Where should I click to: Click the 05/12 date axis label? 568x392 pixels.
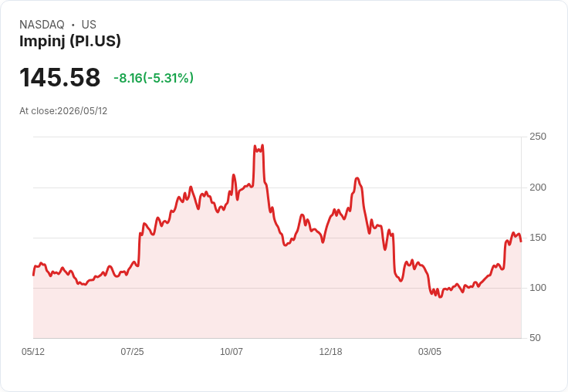pyautogui.click(x=33, y=351)
